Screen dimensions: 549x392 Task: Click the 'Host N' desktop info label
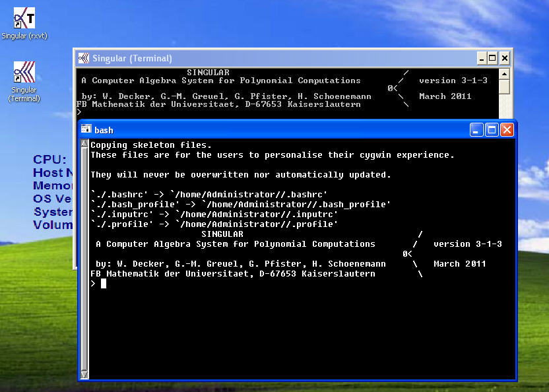[53, 173]
